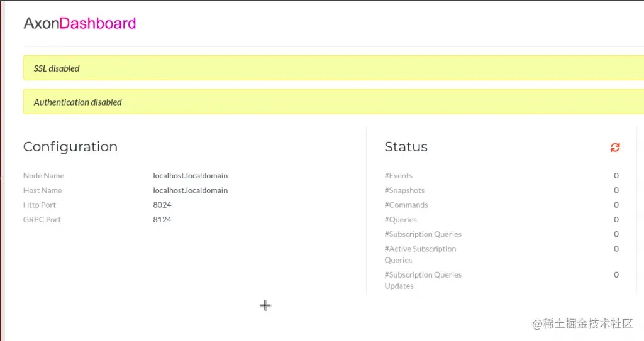Click the AxonDashboard logo title
The height and width of the screenshot is (341, 644).
point(80,23)
